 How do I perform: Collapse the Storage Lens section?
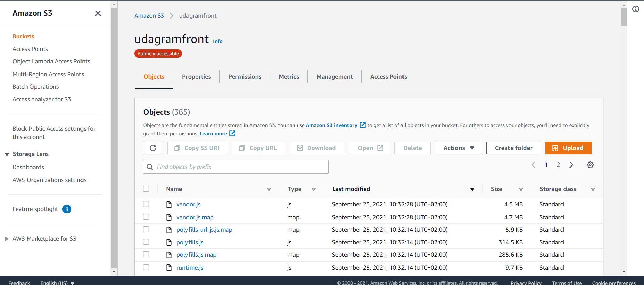(7, 154)
